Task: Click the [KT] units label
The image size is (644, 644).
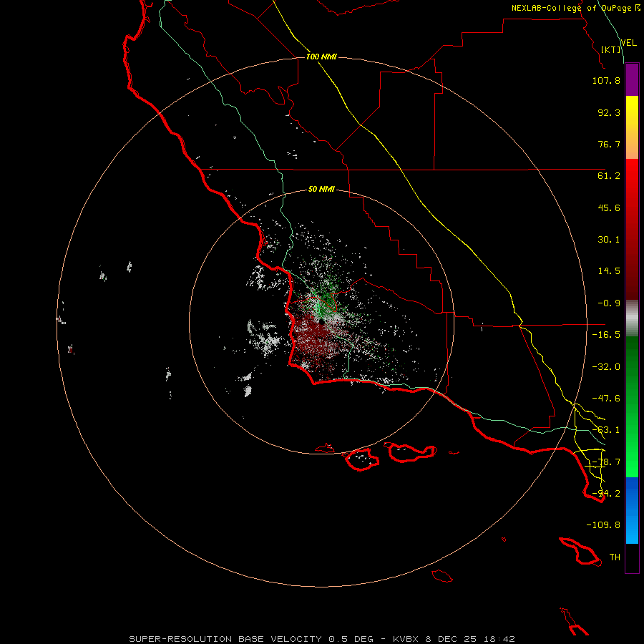Action: (x=611, y=49)
